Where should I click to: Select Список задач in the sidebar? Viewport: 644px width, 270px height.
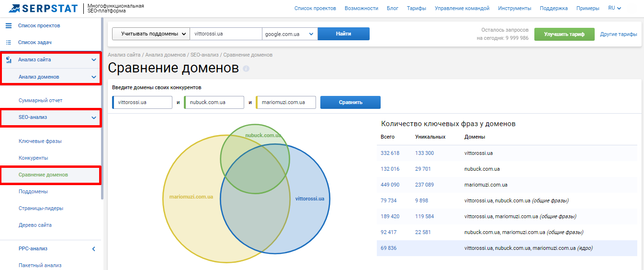pyautogui.click(x=35, y=42)
